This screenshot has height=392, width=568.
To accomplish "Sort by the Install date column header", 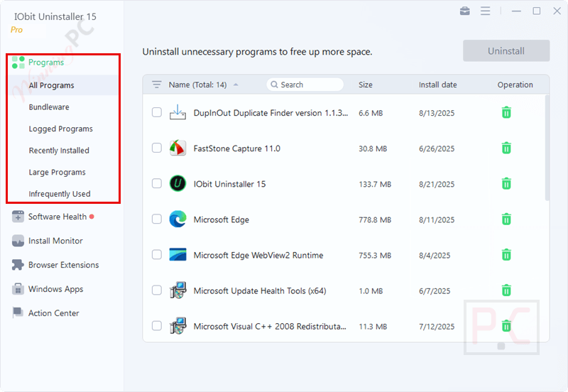I will pos(437,85).
